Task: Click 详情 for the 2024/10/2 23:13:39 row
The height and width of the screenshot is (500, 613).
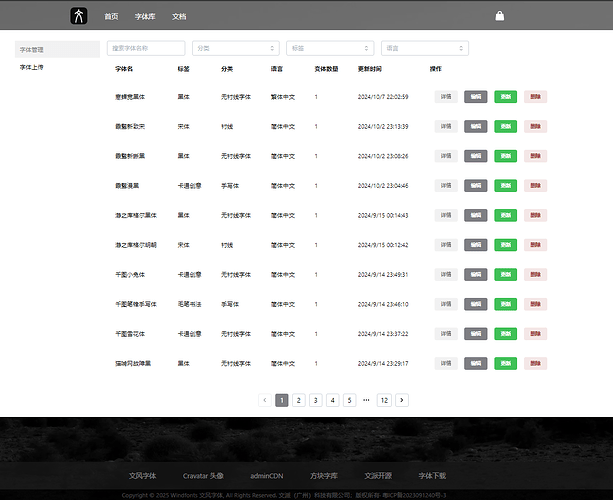Action: click(446, 126)
